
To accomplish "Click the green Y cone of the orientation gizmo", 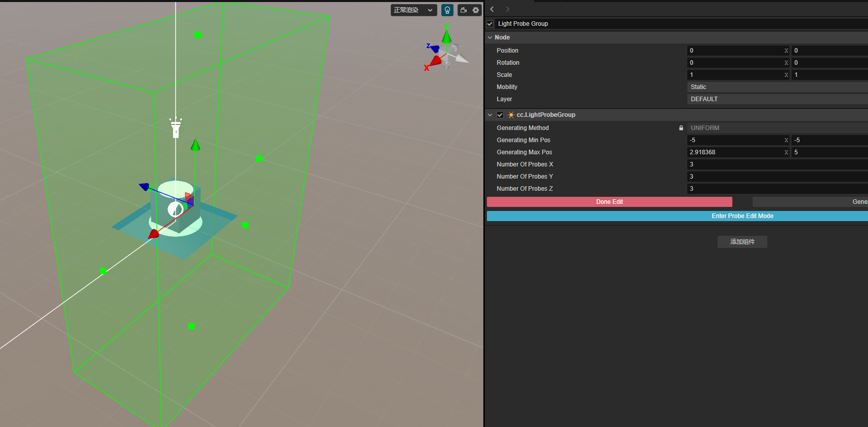I will pyautogui.click(x=446, y=36).
